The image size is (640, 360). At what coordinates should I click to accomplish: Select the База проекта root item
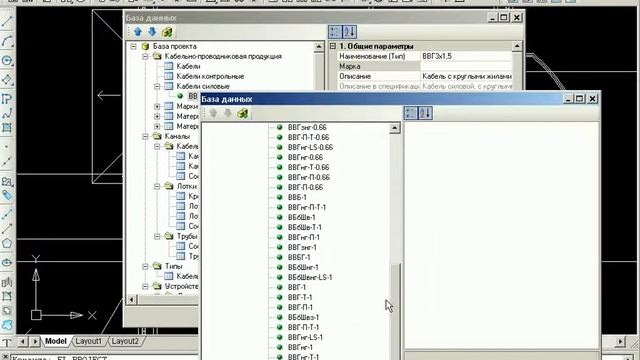click(x=174, y=47)
